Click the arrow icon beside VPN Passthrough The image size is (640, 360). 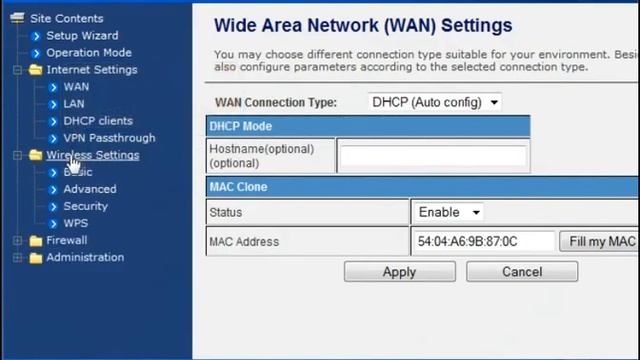coord(53,138)
